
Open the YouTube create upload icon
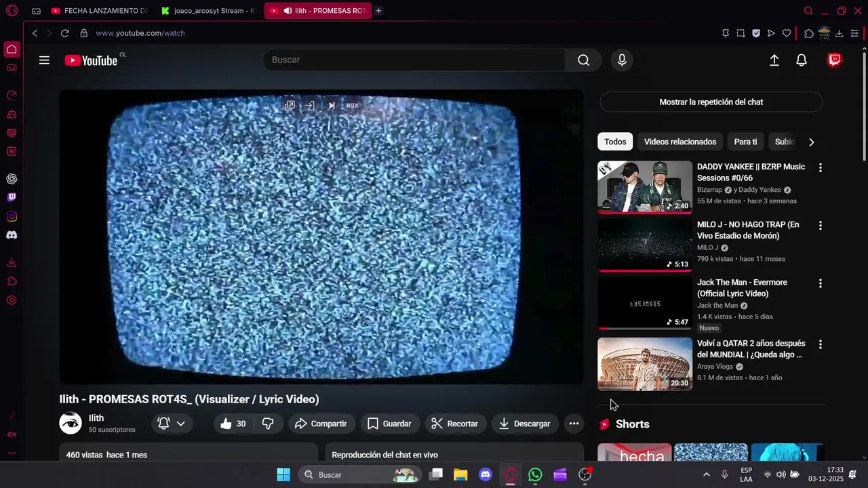tap(774, 60)
